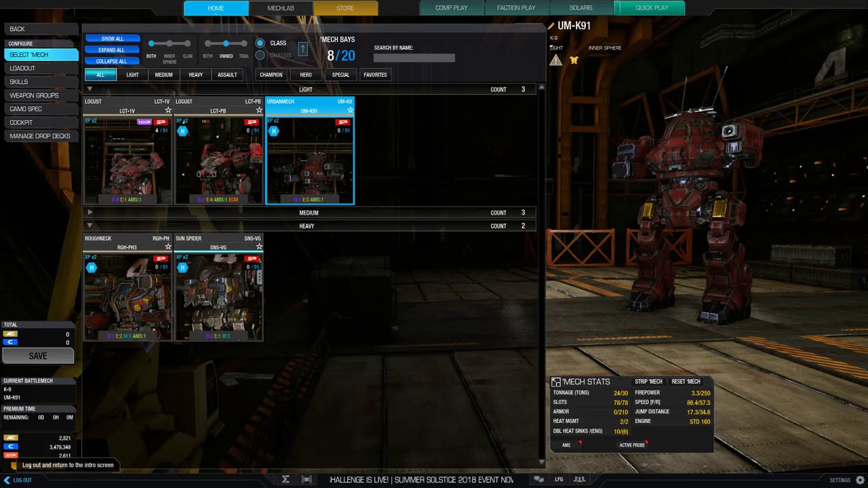Collapse the LIGHT group triangle
This screenshot has height=488, width=868.
90,89
